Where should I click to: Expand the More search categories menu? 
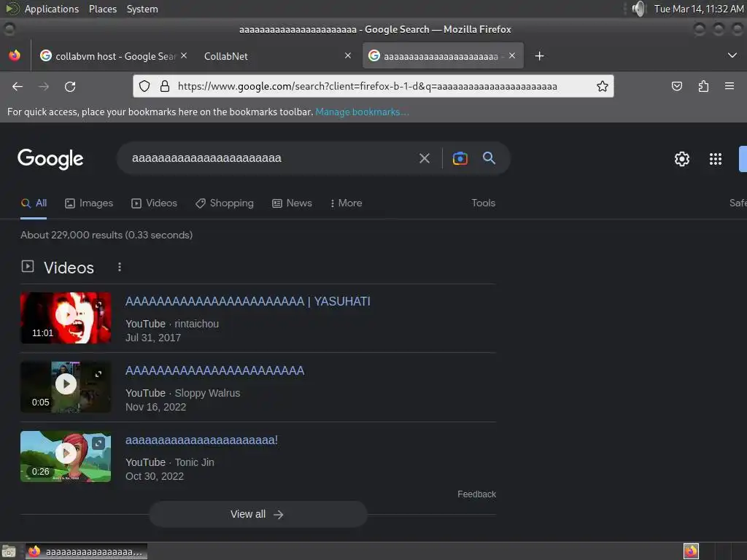pos(347,203)
